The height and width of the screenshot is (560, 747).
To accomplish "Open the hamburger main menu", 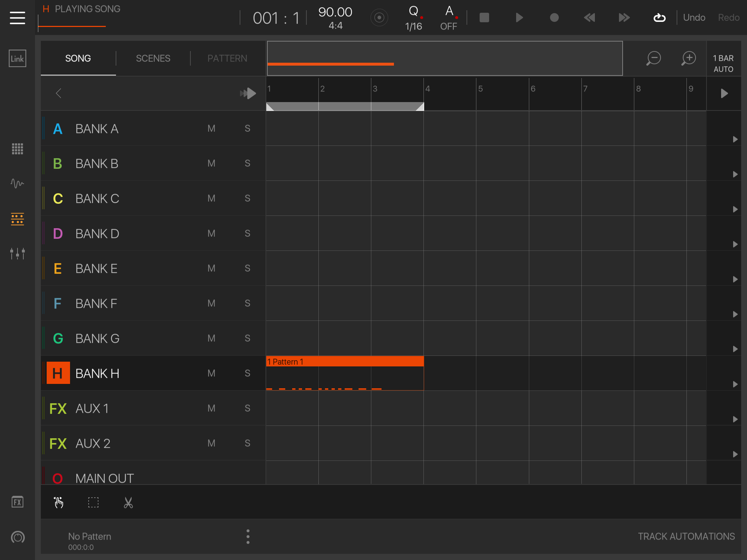I will click(17, 17).
